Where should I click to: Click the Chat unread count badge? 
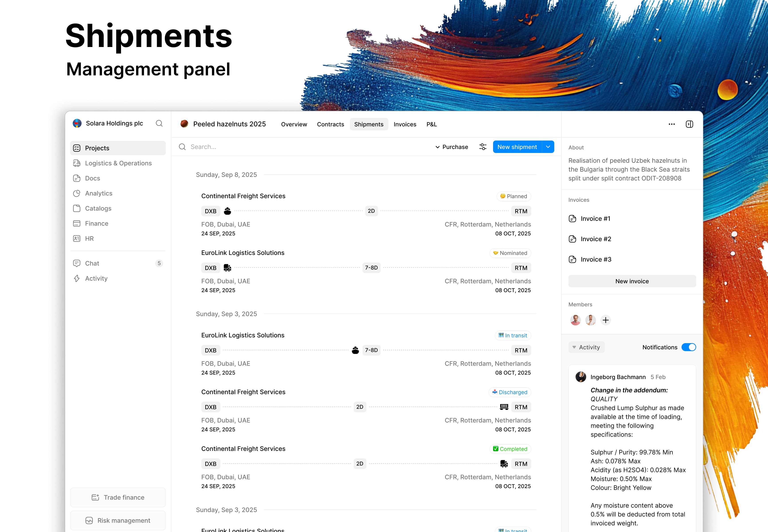tap(159, 263)
